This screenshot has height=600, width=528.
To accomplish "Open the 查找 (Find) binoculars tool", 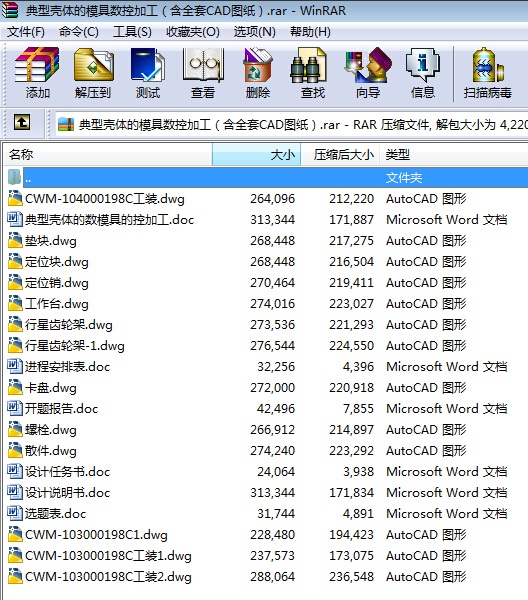I will click(x=308, y=65).
